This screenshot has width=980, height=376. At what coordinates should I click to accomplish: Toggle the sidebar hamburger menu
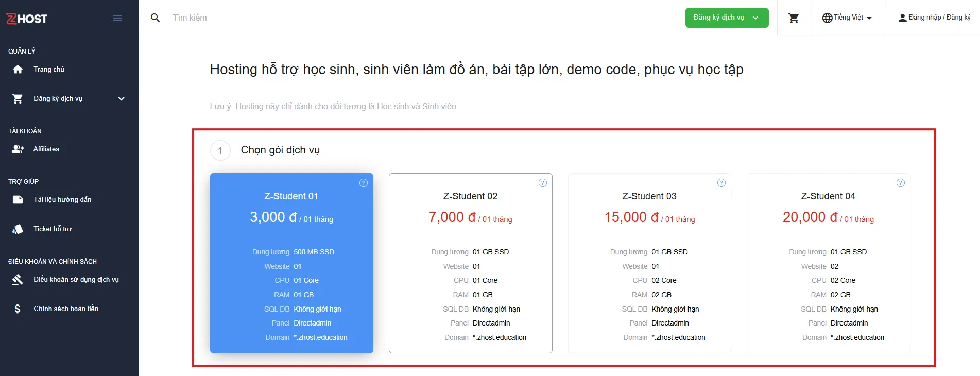pos(117,19)
